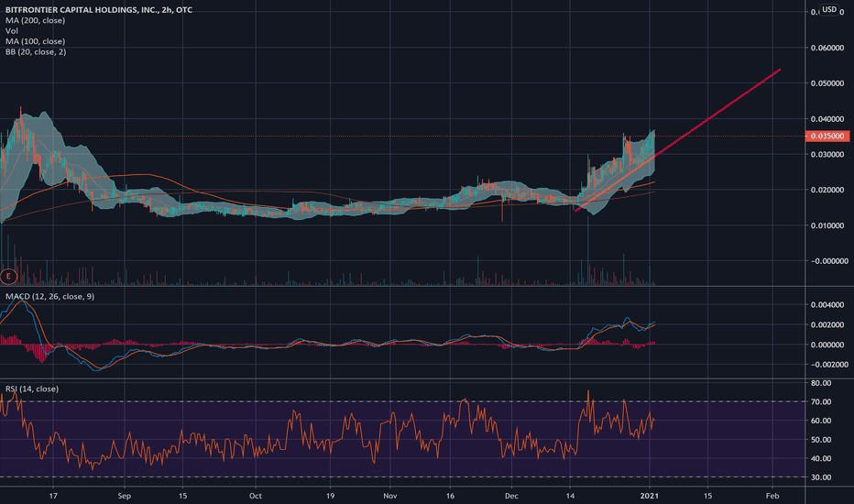Screen dimensions: 854x504
Task: Click the '19' date axis label
Action: click(330, 496)
